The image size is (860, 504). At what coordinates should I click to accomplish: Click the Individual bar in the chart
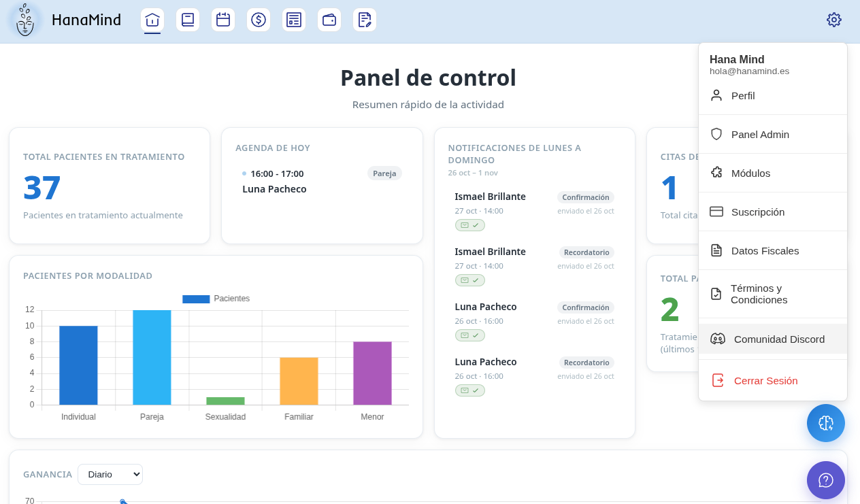[x=78, y=365]
